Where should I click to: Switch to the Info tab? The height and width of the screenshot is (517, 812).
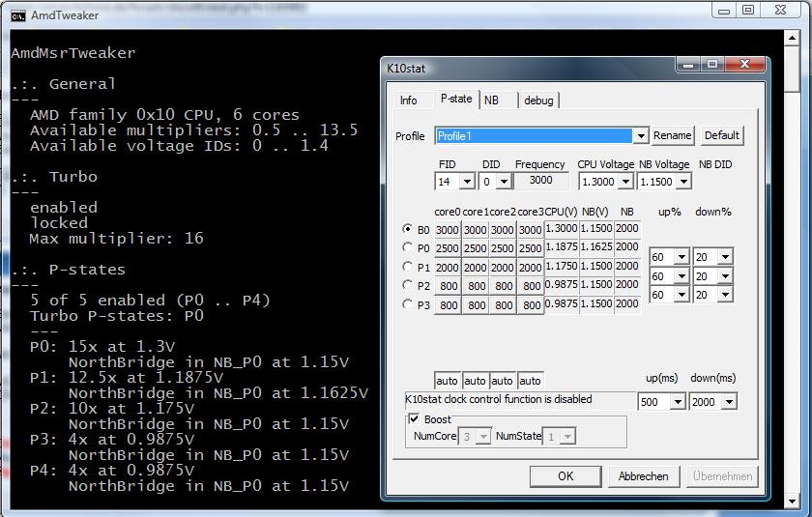point(409,101)
